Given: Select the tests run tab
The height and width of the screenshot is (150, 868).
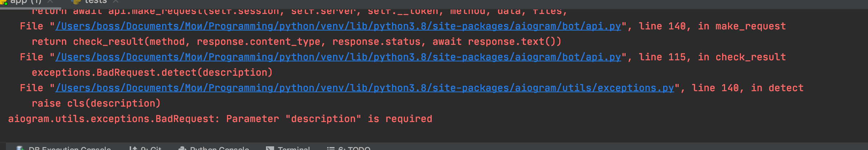Looking at the screenshot, I should point(96,2).
